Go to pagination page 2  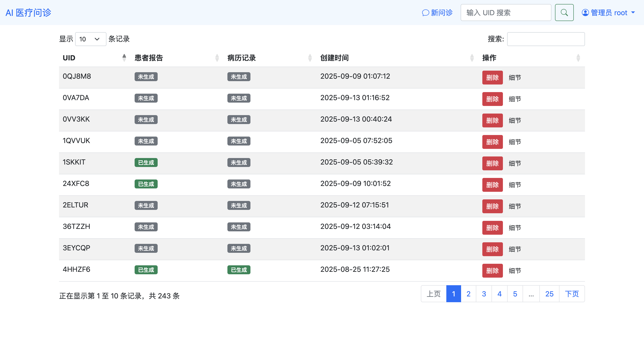[x=468, y=294]
